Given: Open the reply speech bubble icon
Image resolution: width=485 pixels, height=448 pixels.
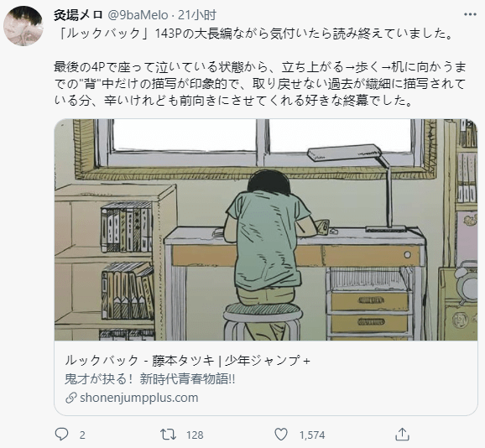Looking at the screenshot, I should [x=61, y=435].
